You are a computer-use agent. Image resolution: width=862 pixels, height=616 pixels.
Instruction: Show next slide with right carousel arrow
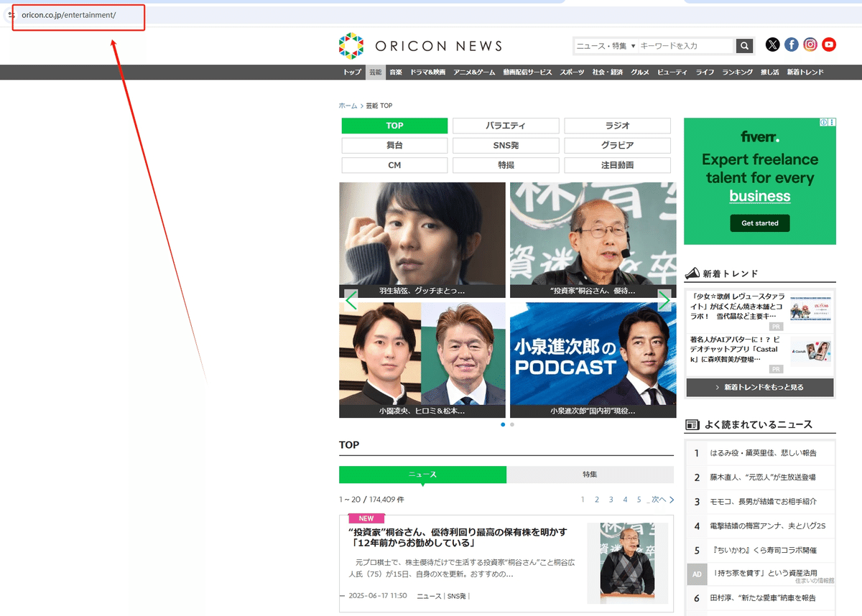664,299
